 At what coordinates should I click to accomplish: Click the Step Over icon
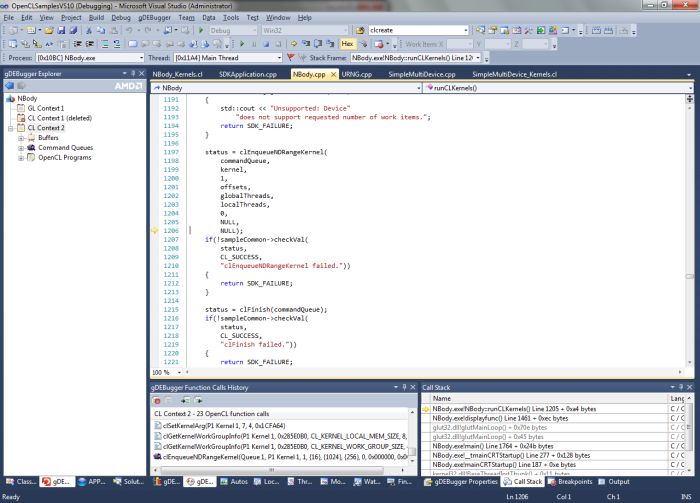pyautogui.click(x=318, y=44)
